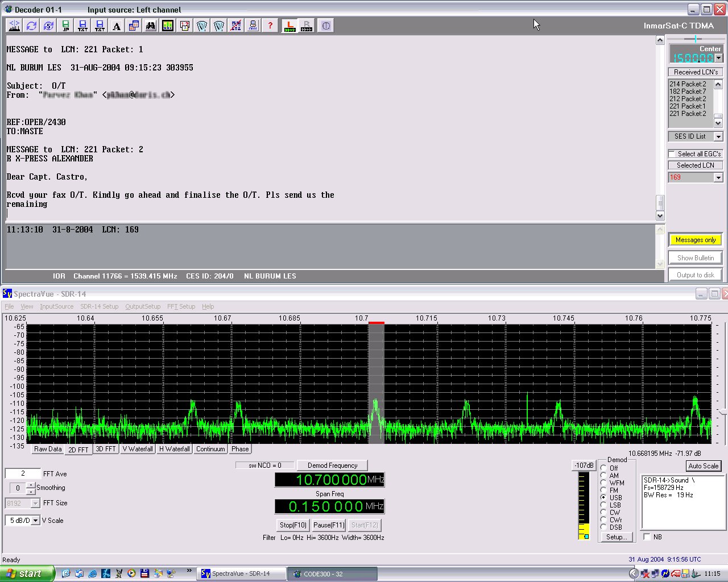728x582 pixels.
Task: Click the Auto Scale button
Action: click(704, 466)
